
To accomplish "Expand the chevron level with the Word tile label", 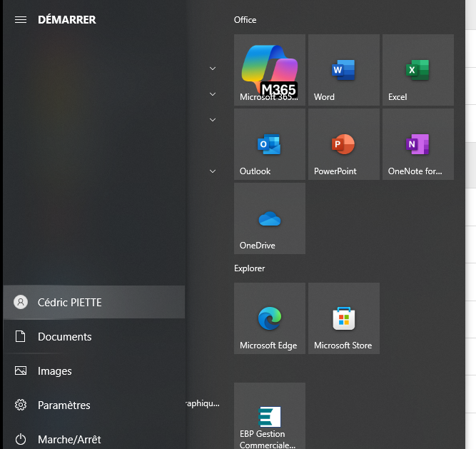I will click(213, 94).
